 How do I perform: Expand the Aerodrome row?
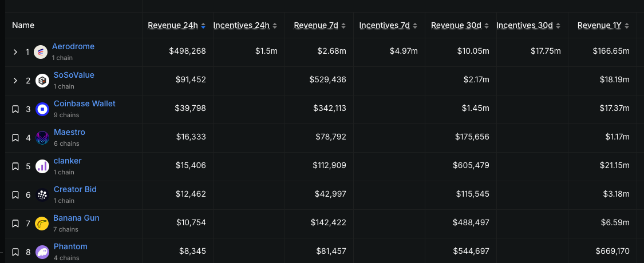point(15,52)
